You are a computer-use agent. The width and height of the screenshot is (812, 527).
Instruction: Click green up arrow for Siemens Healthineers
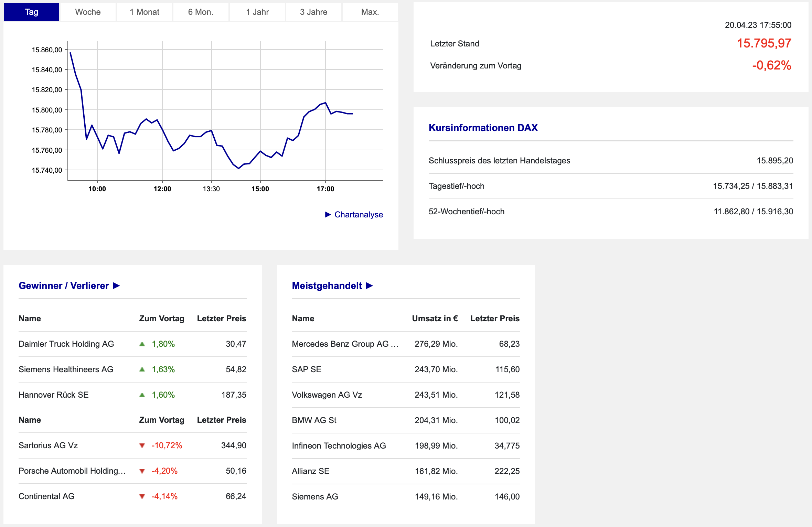(x=142, y=369)
